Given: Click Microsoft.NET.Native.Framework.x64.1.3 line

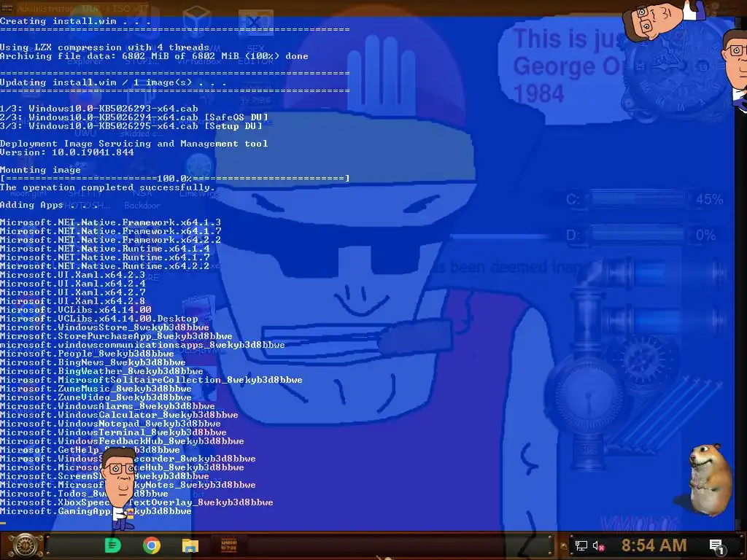Looking at the screenshot, I should coord(111,222).
